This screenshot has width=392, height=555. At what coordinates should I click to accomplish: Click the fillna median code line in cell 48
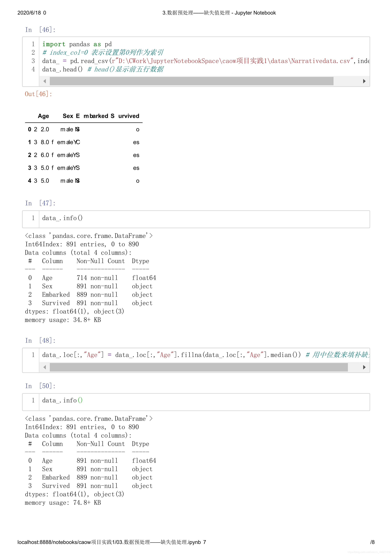(x=206, y=355)
